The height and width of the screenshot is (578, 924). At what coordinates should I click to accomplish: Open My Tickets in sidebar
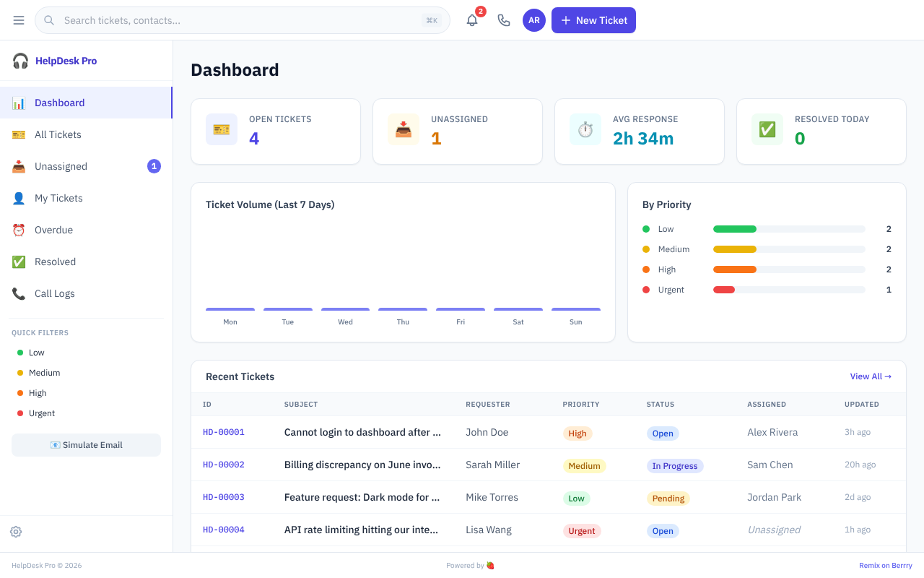(x=86, y=198)
